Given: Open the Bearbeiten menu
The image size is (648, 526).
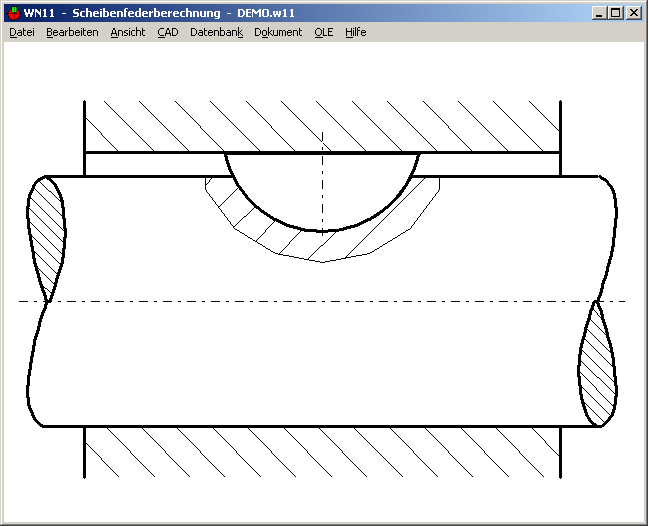Looking at the screenshot, I should click(x=72, y=32).
